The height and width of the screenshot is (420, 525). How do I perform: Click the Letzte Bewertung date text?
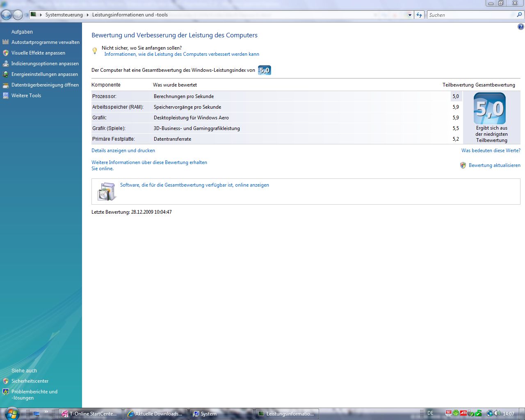click(131, 212)
